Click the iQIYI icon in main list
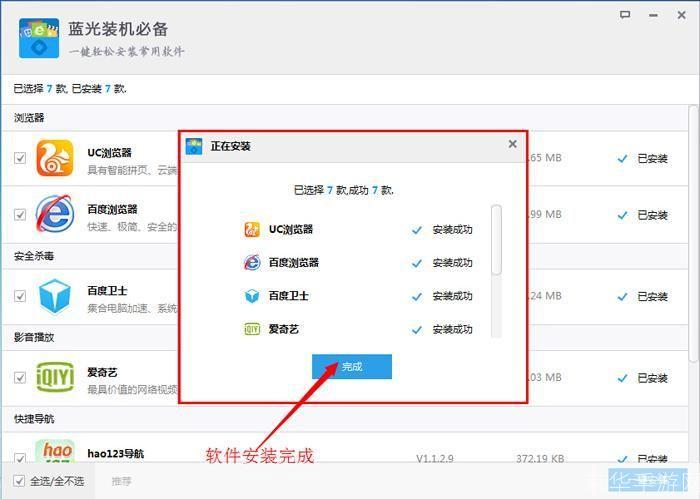This screenshot has width=700, height=499. [55, 378]
